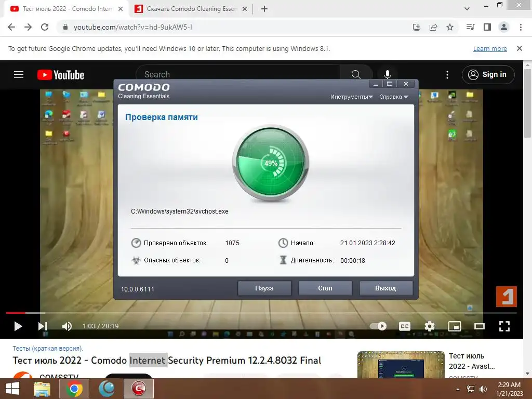Close the Скачать Comodo Cleaning tab
532x399 pixels.
(x=245, y=9)
